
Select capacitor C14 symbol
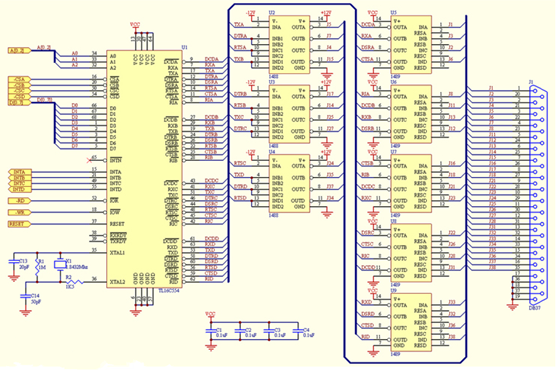pyautogui.click(x=25, y=296)
